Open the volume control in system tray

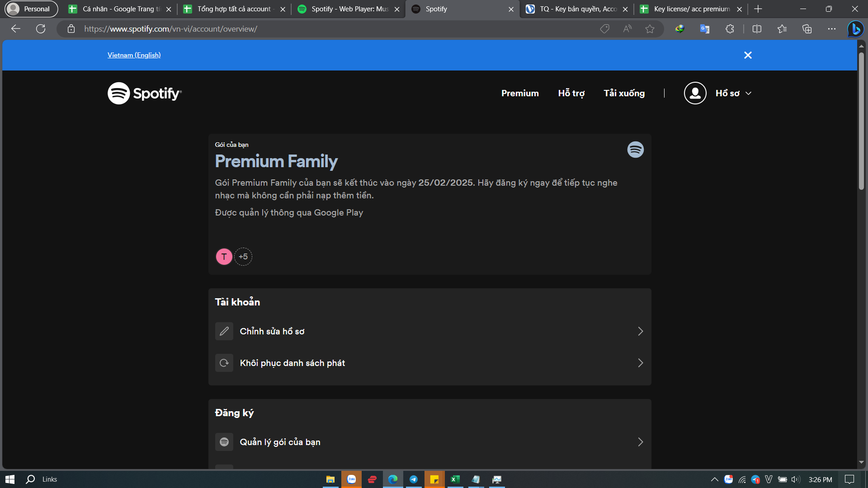[x=796, y=479]
